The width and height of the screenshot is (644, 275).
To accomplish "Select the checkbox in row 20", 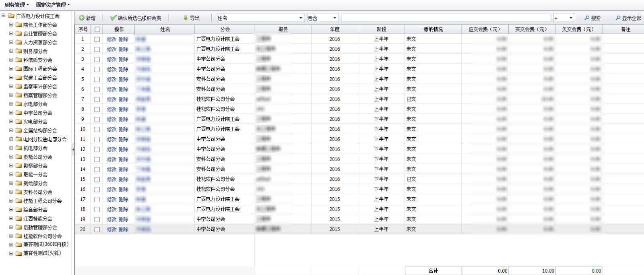I will tap(97, 230).
